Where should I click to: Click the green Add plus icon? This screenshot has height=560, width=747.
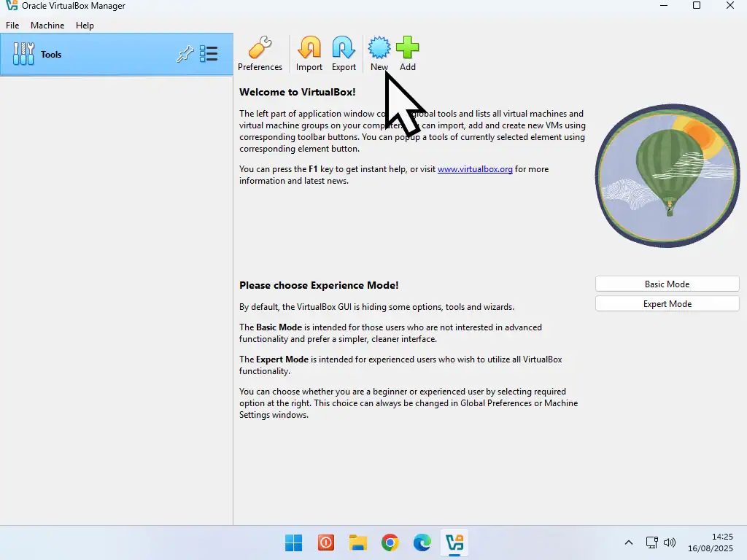407,48
